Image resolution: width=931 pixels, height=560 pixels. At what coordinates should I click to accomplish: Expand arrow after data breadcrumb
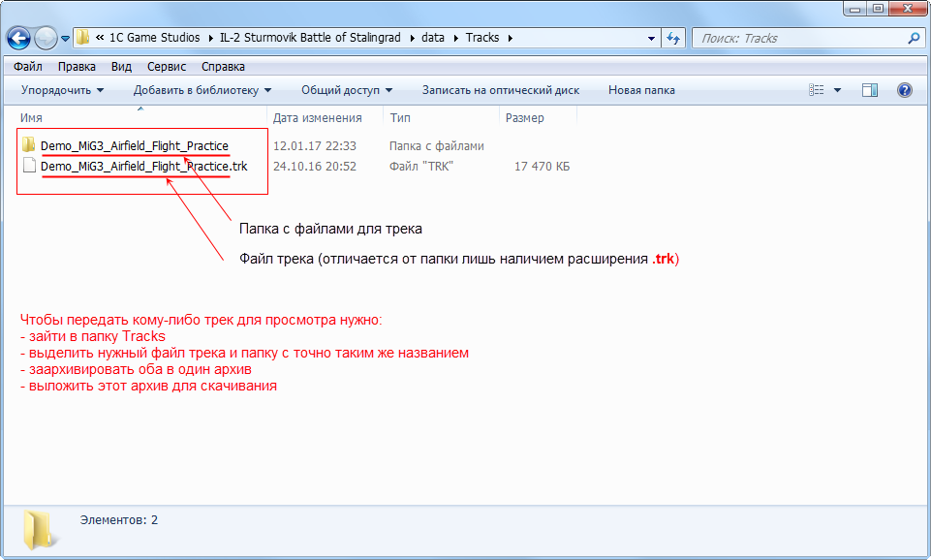456,38
